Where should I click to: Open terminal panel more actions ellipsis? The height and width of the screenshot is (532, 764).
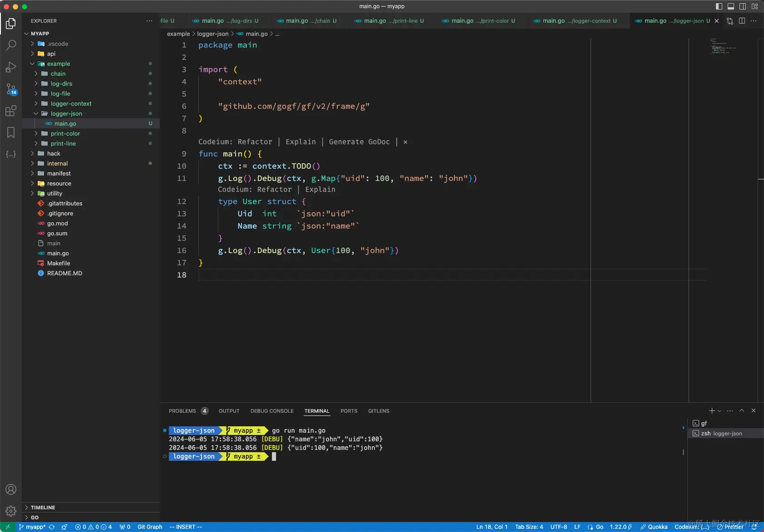730,411
